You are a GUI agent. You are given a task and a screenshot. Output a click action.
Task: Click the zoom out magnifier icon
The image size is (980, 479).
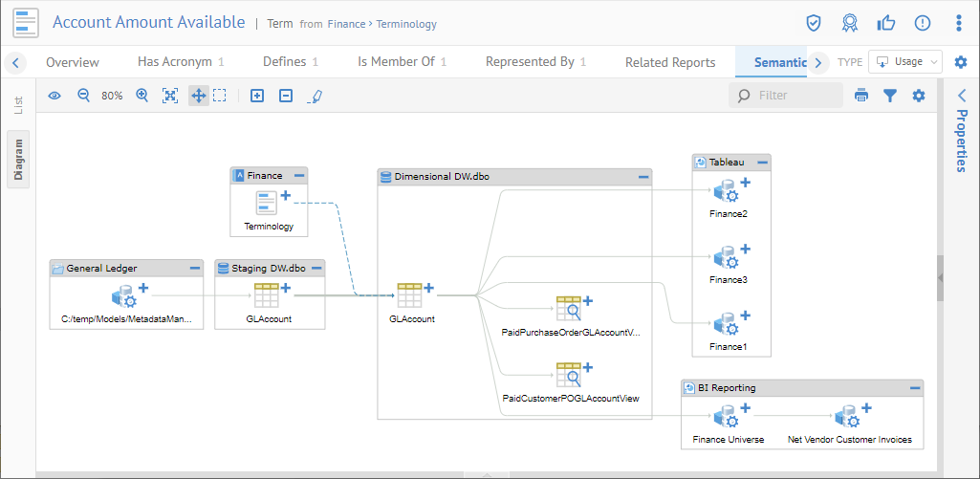click(x=83, y=96)
